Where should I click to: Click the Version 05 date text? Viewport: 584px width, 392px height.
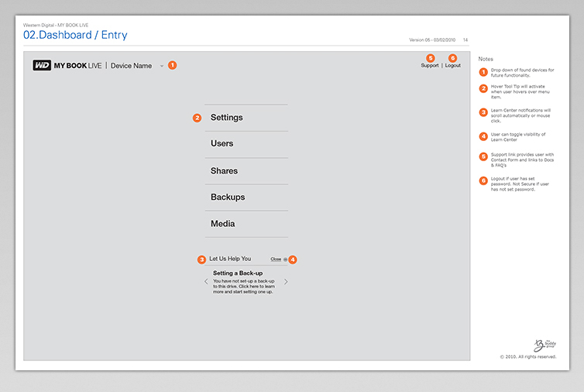432,40
